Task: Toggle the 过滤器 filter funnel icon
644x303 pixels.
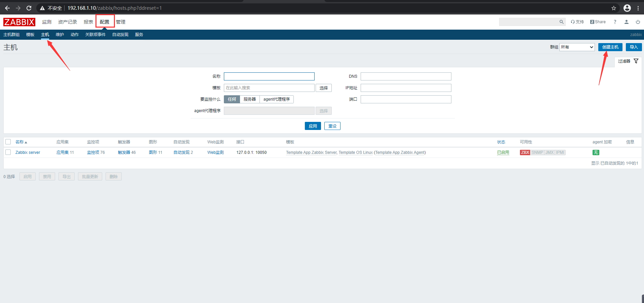Action: tap(636, 61)
